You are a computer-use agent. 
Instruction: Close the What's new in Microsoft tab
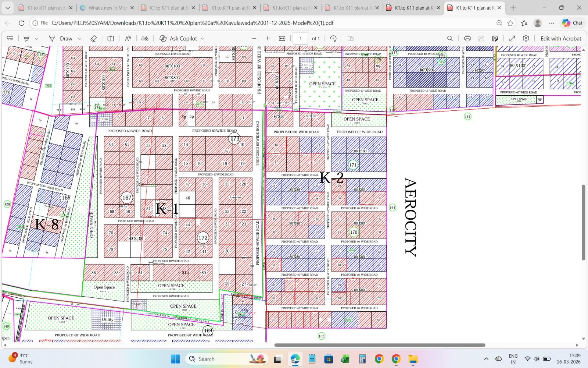(132, 8)
